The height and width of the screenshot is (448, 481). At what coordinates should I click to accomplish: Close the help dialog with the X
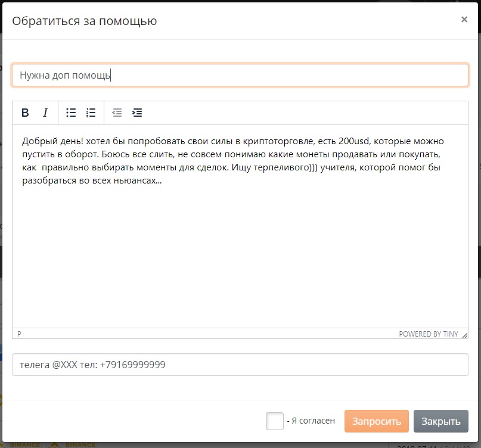[x=464, y=19]
